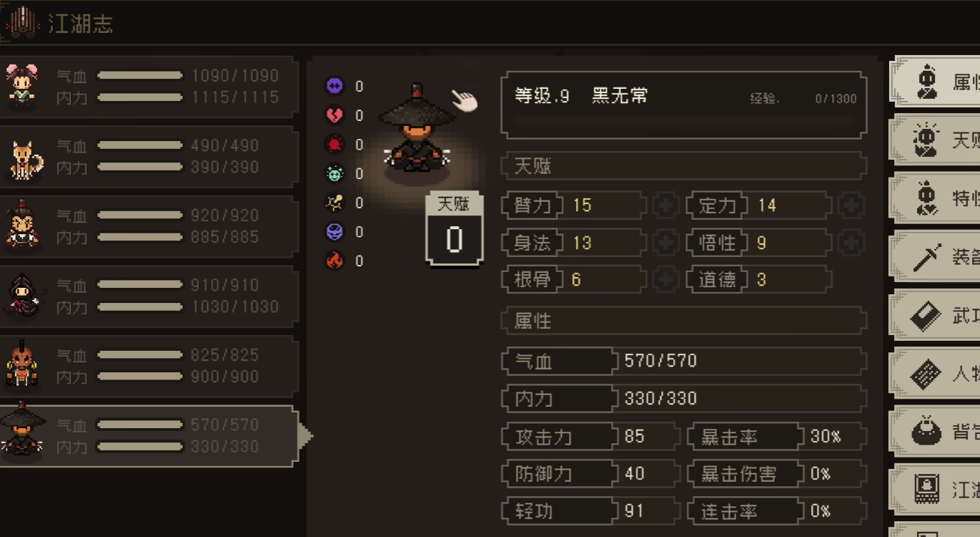This screenshot has width=980, height=537.
Task: Switch to the 装备 sword tab
Action: 935,256
